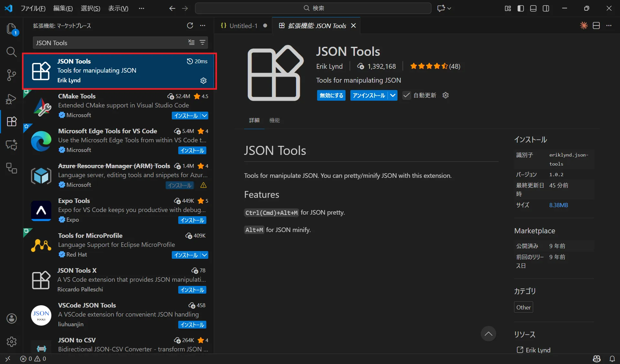This screenshot has height=364, width=620.
Task: Expand Tools for MicroProfile install dropdown
Action: tap(205, 255)
